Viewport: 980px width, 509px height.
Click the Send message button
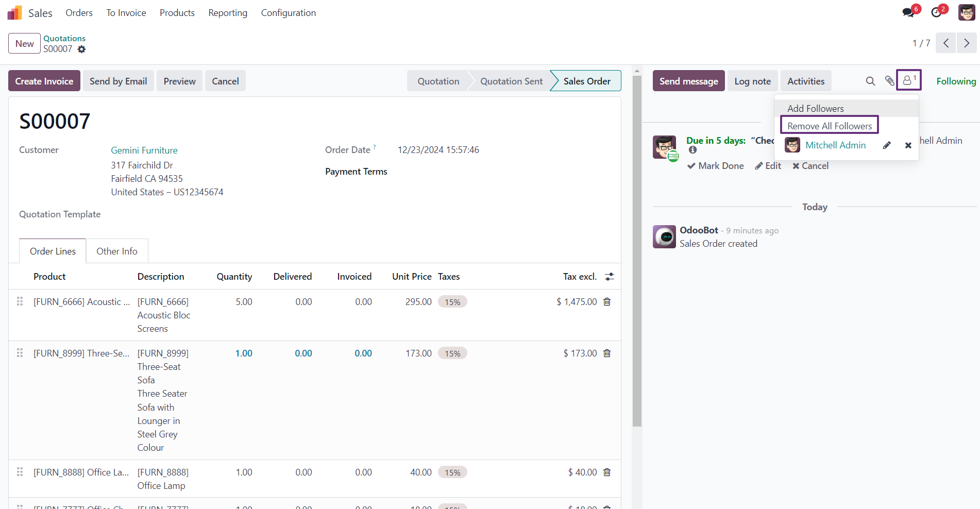[689, 81]
